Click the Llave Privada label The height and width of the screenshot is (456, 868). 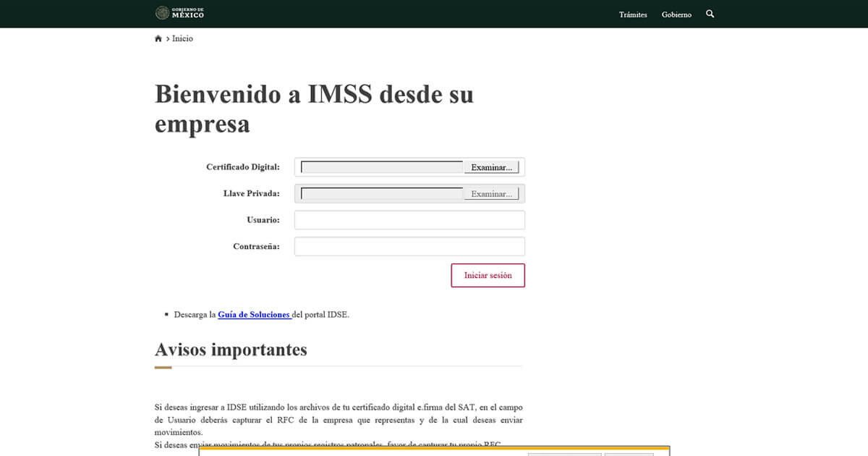coord(251,194)
